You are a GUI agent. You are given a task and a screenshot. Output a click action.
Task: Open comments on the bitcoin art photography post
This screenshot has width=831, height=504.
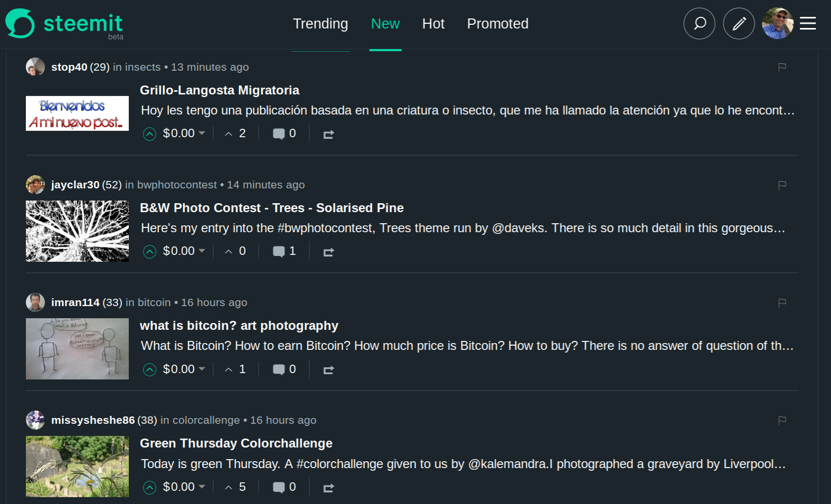(284, 369)
